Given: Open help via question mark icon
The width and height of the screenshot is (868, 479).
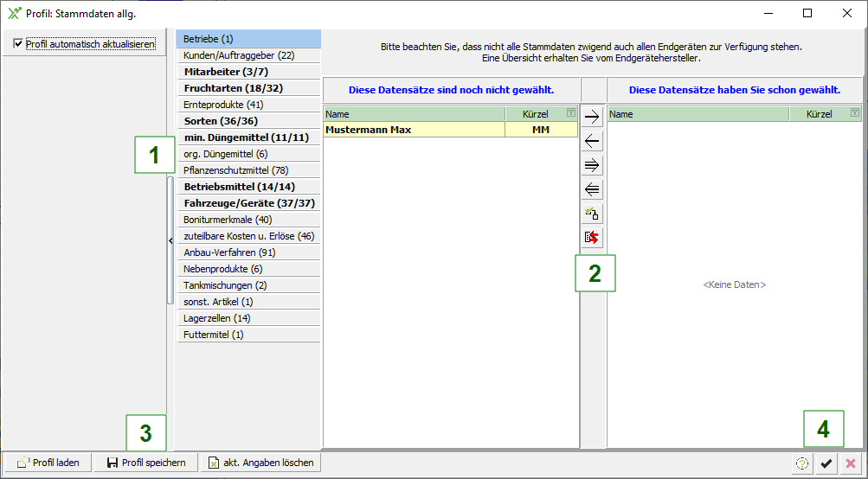Looking at the screenshot, I should tap(802, 463).
